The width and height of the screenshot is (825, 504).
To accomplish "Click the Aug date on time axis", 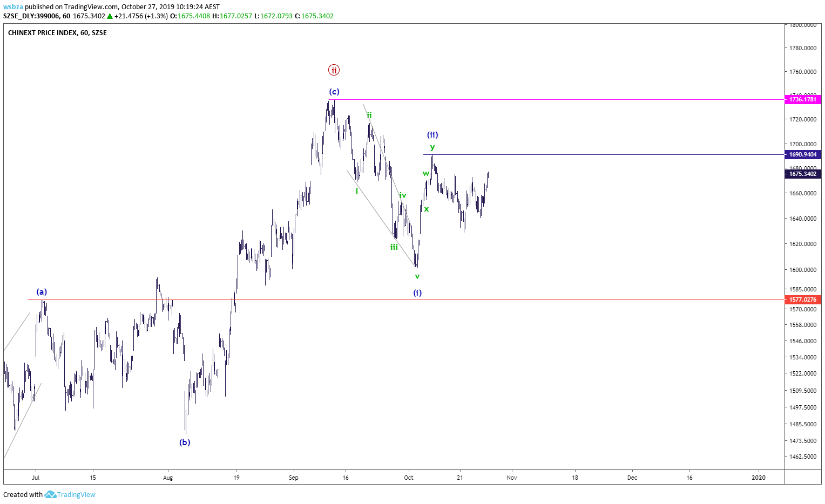I will coord(168,478).
